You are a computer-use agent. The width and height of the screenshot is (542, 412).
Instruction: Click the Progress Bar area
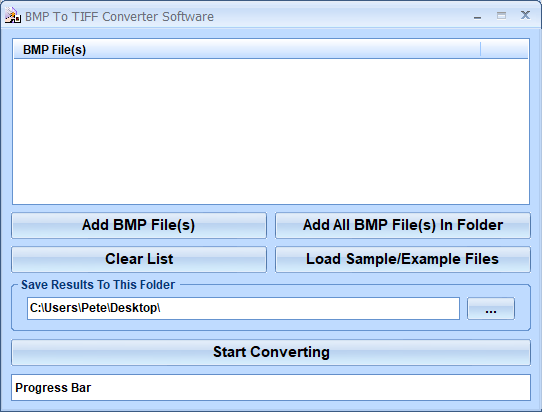(271, 387)
